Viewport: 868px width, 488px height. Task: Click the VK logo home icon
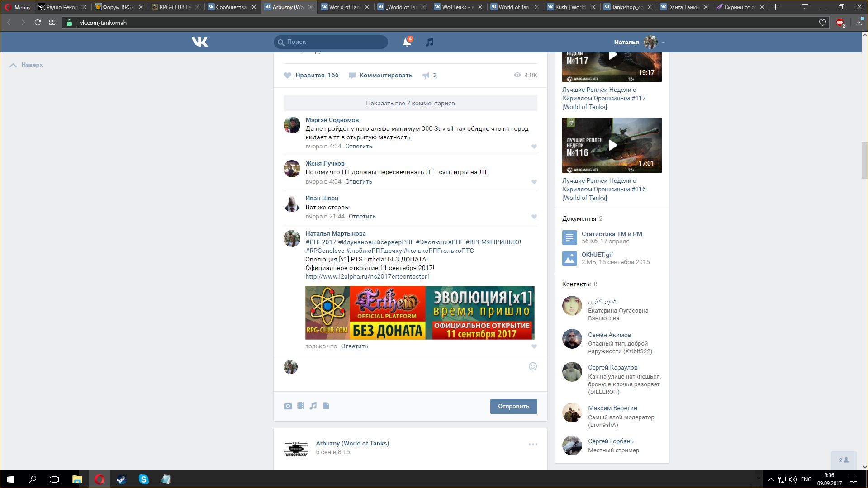(x=199, y=42)
